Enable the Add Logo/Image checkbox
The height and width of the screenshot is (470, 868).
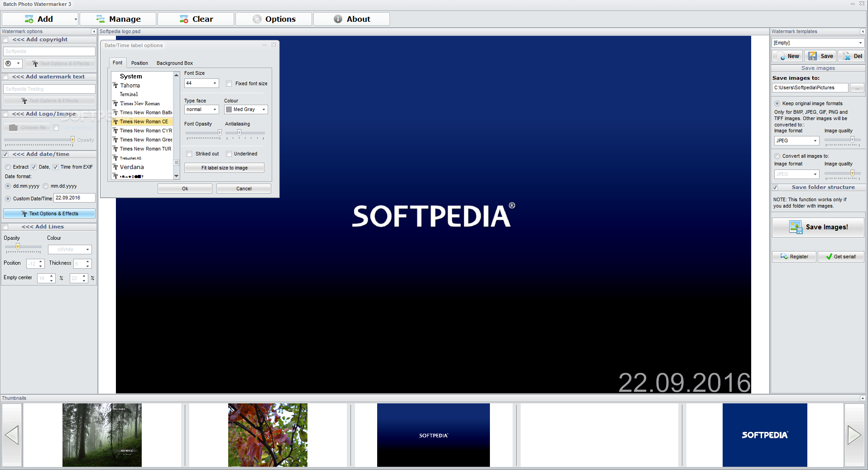[5, 114]
